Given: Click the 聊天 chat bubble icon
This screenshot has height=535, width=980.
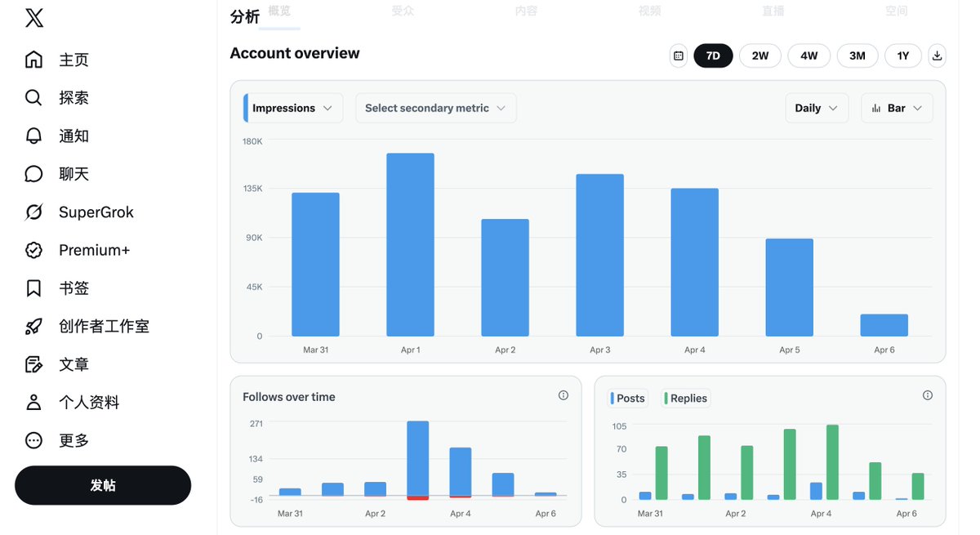Looking at the screenshot, I should 33,174.
